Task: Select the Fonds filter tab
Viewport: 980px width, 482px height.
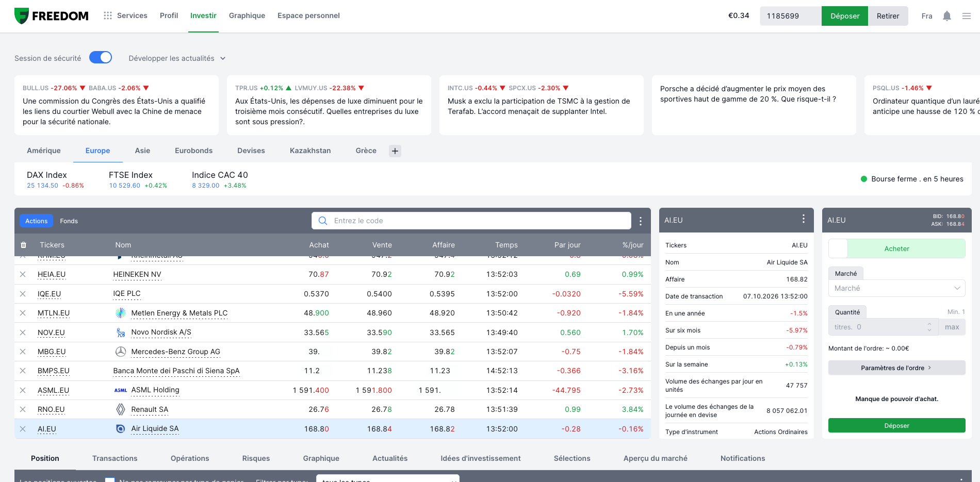Action: click(69, 221)
